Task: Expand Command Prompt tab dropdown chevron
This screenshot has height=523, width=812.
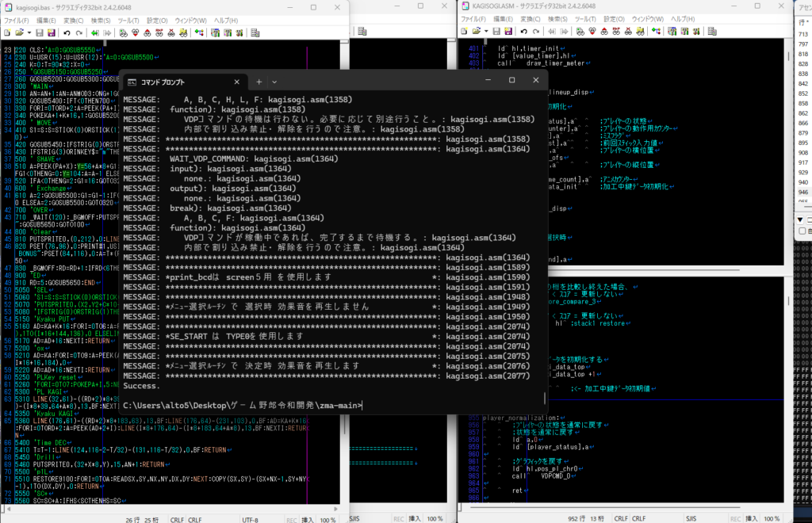Action: coord(274,82)
